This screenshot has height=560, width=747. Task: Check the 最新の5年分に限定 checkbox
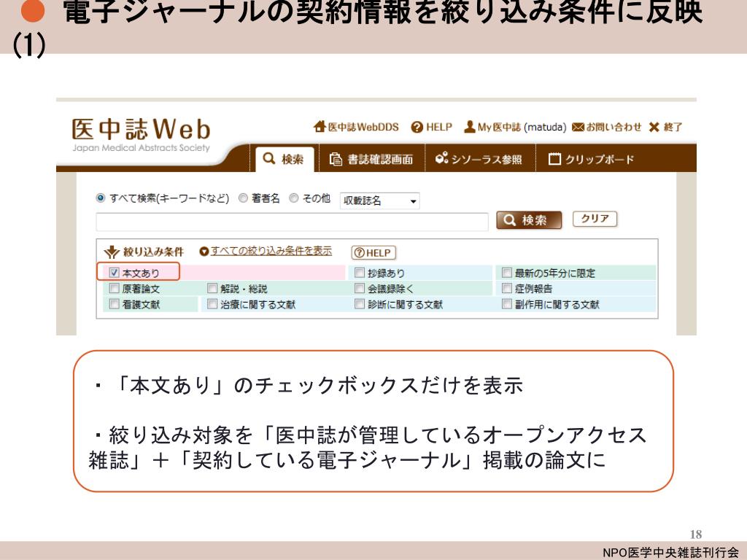(x=507, y=273)
